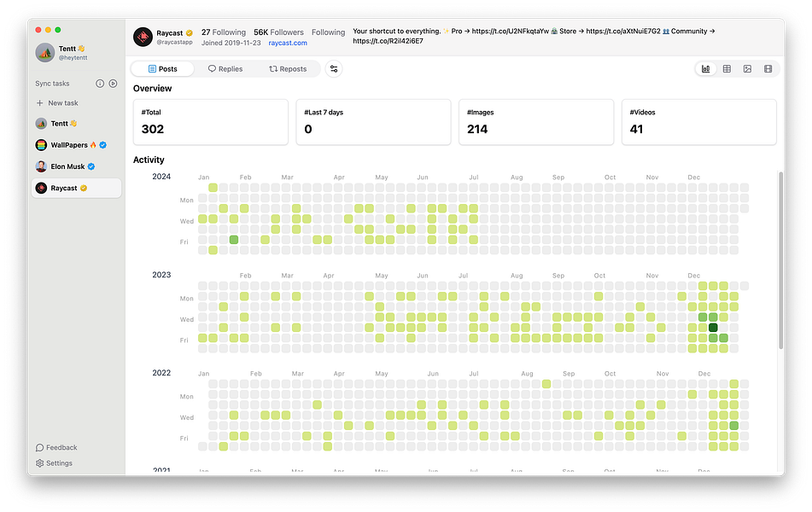Select the WallPapers task in sidebar
The image size is (812, 512).
(x=73, y=145)
